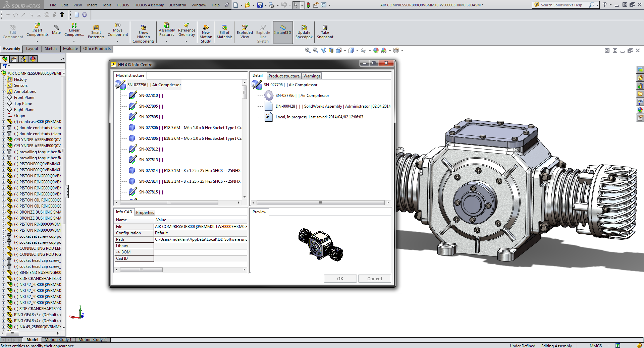The image size is (644, 348).
Task: Select the Right Plane tree item
Action: point(24,110)
